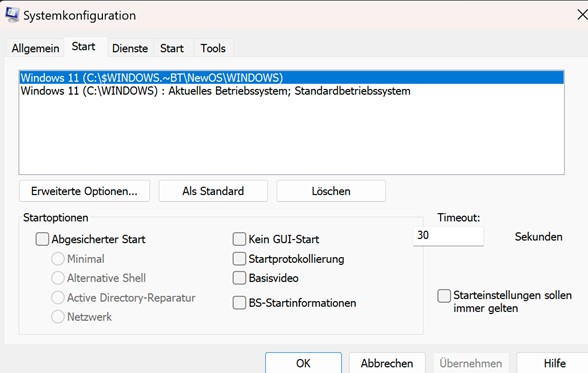588x373 pixels.
Task: Switch to the Allgemein tab
Action: pos(35,48)
